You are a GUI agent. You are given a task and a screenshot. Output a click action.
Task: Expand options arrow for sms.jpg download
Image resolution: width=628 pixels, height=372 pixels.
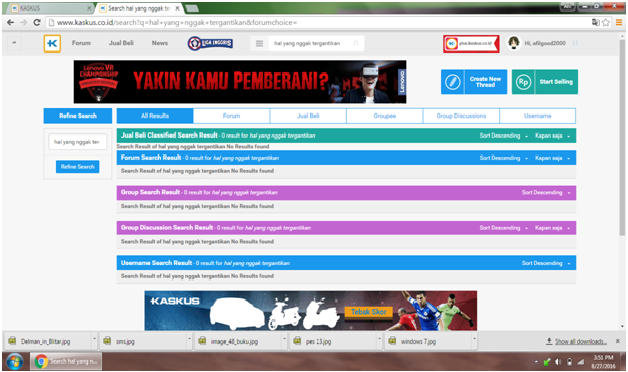189,339
